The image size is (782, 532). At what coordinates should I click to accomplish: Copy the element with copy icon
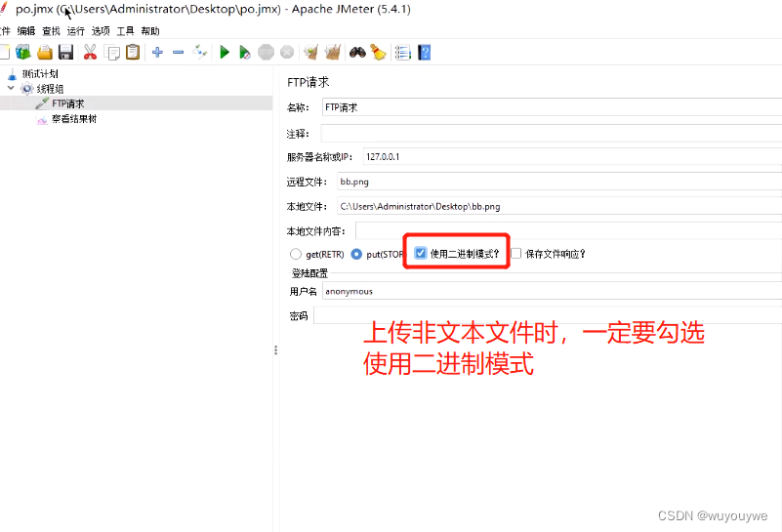pos(111,53)
